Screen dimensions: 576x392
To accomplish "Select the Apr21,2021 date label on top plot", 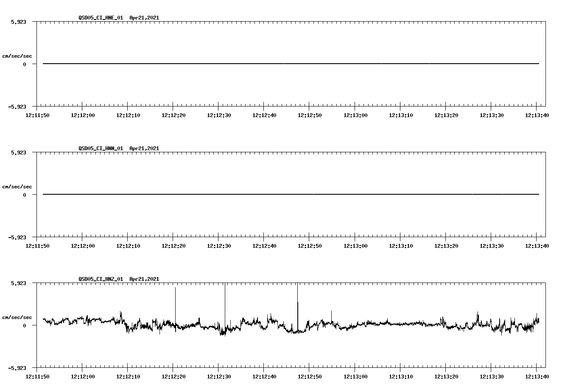I will tap(144, 18).
